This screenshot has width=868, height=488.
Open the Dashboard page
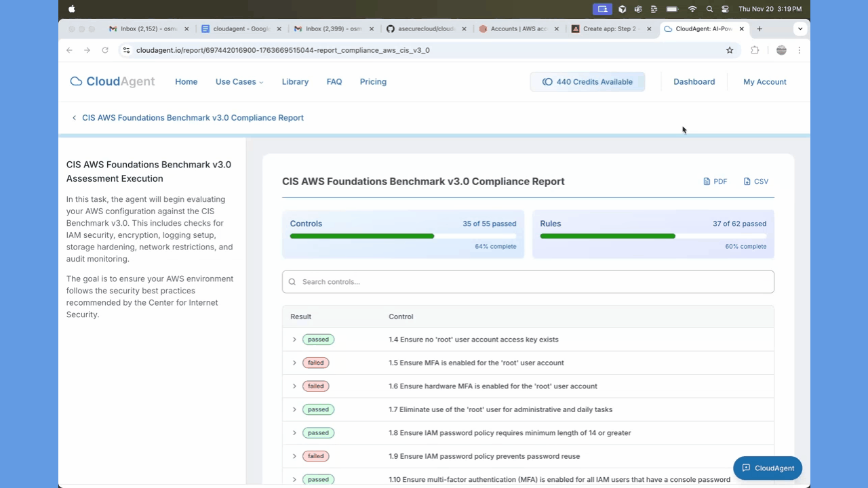click(x=694, y=81)
